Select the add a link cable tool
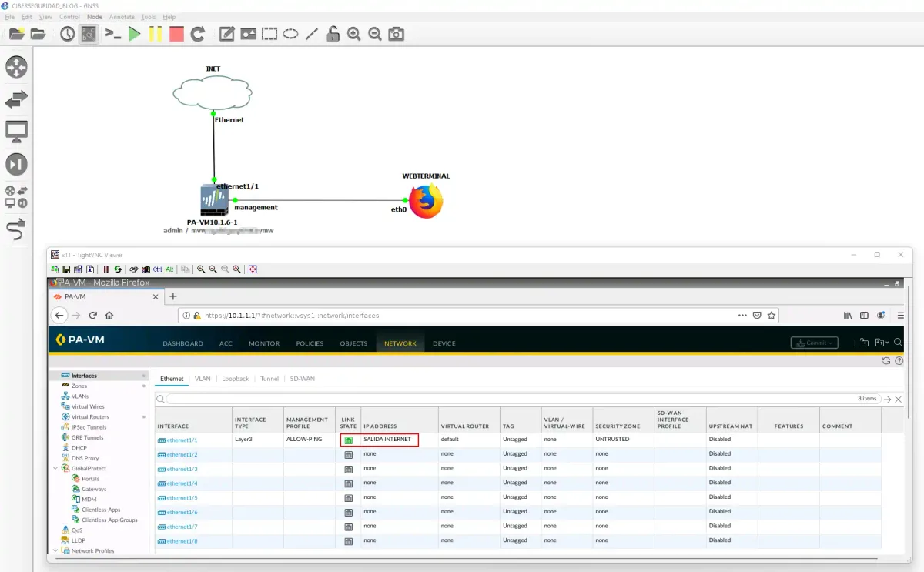 pyautogui.click(x=16, y=229)
